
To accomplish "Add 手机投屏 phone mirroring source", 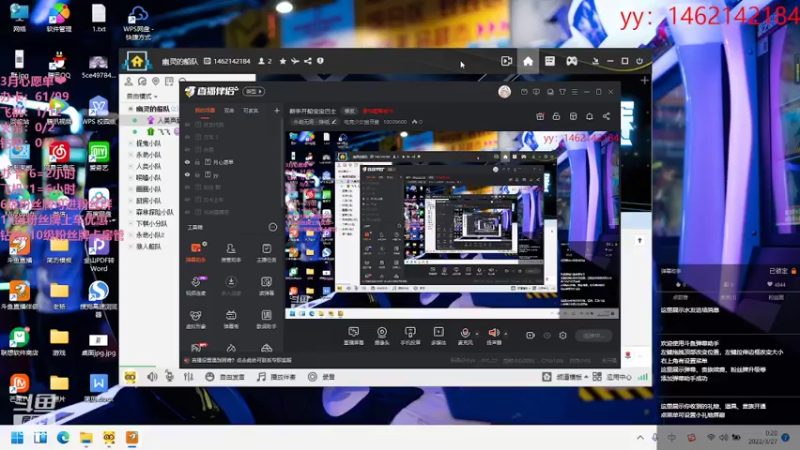I will point(410,336).
